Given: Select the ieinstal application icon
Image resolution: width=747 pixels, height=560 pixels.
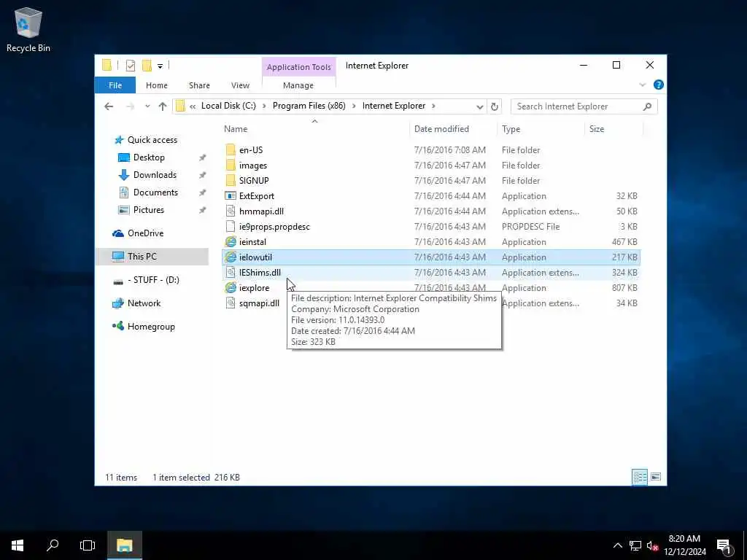Looking at the screenshot, I should click(231, 242).
